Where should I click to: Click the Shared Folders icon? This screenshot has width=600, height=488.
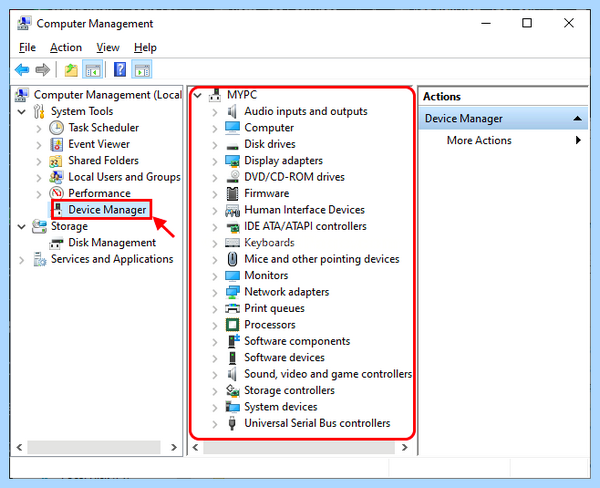coord(56,161)
